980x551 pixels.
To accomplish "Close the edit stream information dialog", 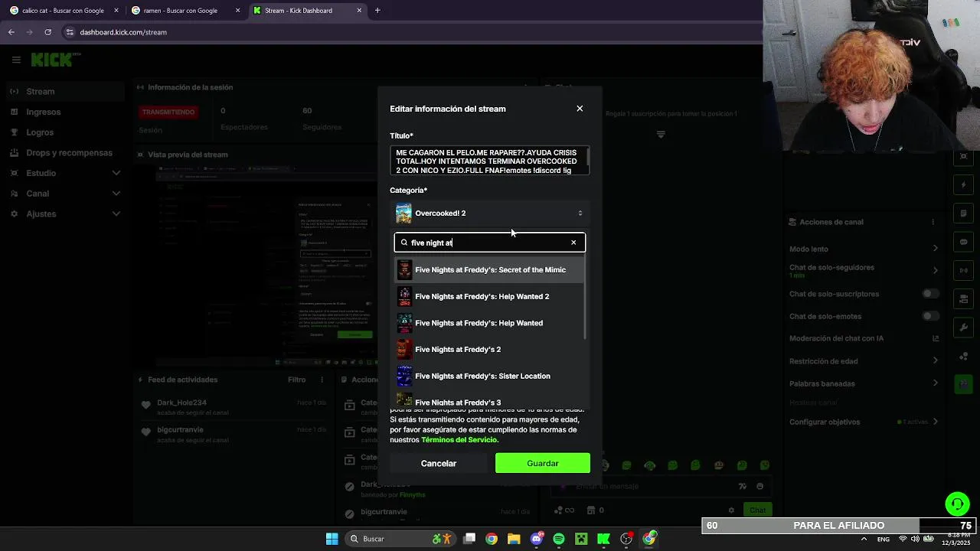I will 580,109.
